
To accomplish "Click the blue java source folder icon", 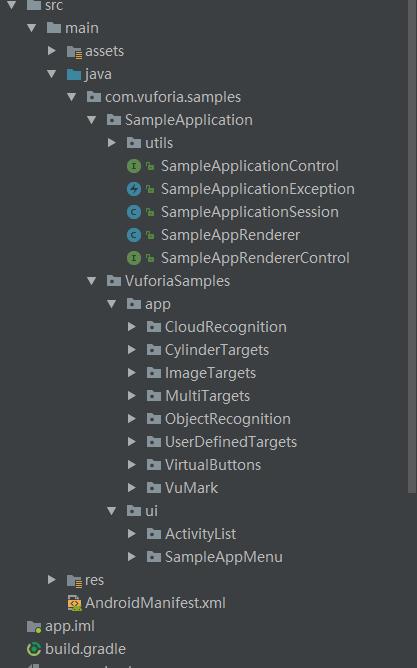I will [74, 74].
